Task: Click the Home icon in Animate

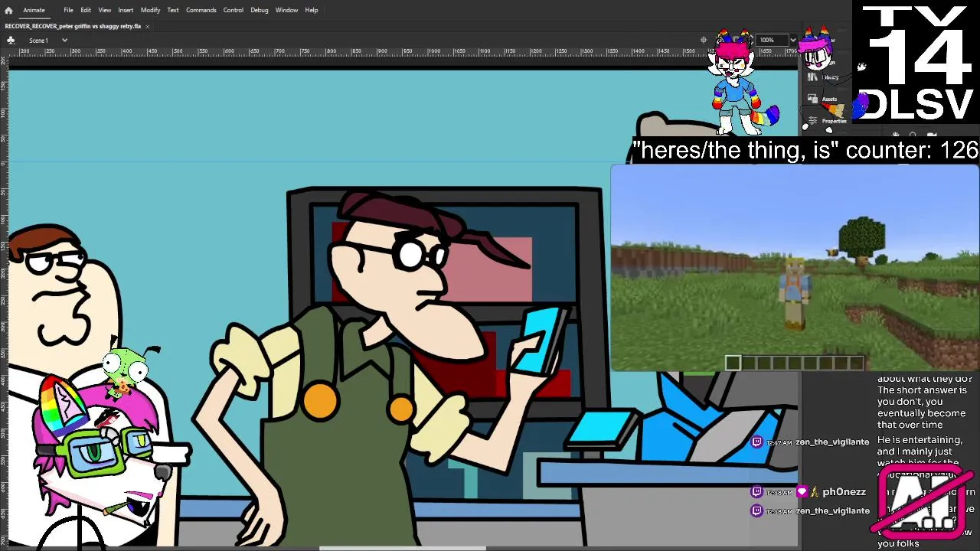Action: coord(8,10)
